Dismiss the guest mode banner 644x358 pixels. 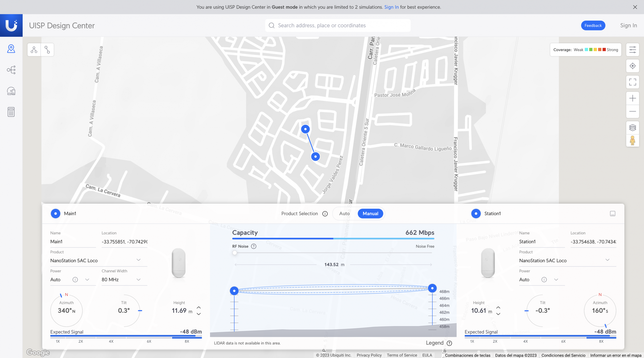point(635,7)
